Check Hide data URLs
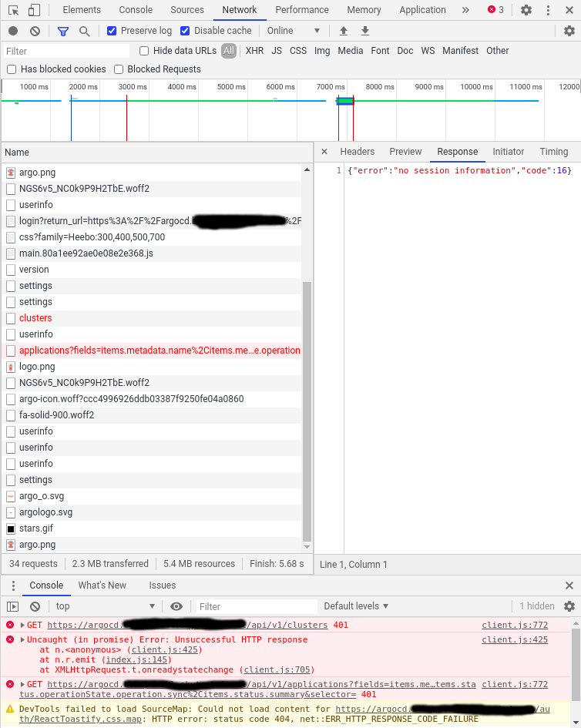Screen dimensions: 581x728 click(144, 51)
